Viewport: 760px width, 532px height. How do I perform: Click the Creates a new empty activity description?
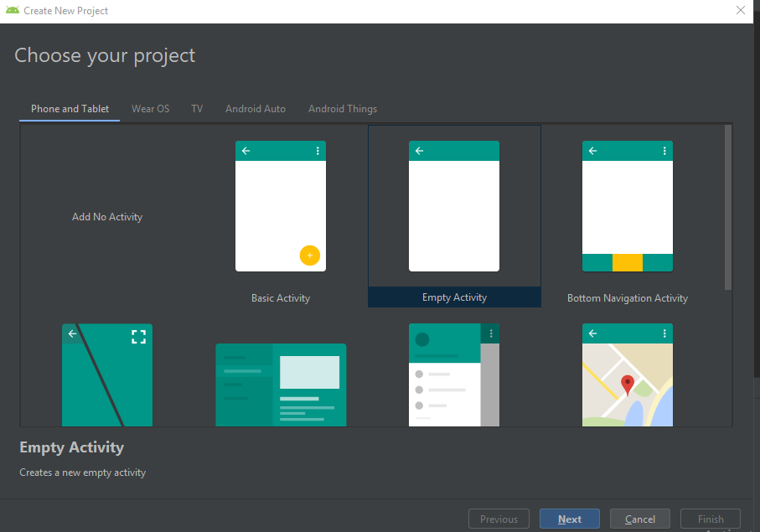pyautogui.click(x=82, y=473)
